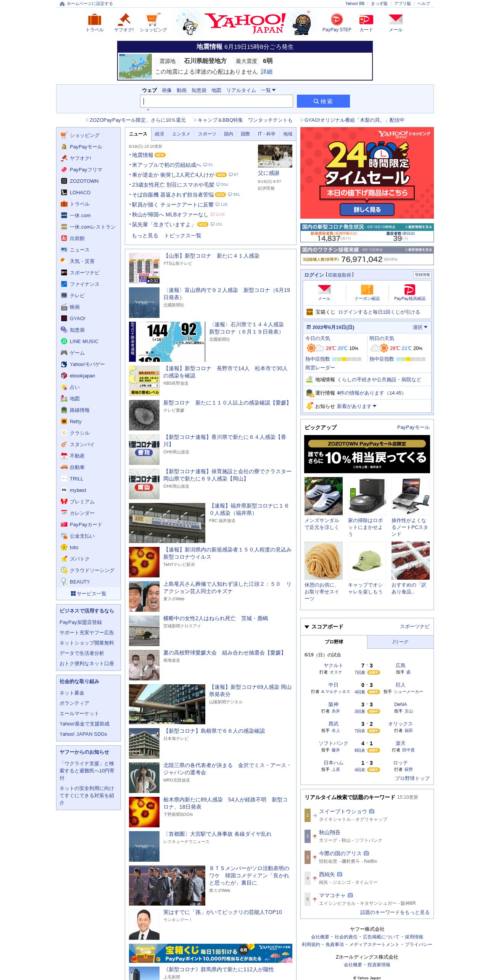
Task: Open the メンズサンダル pickup product image
Action: [x=324, y=496]
